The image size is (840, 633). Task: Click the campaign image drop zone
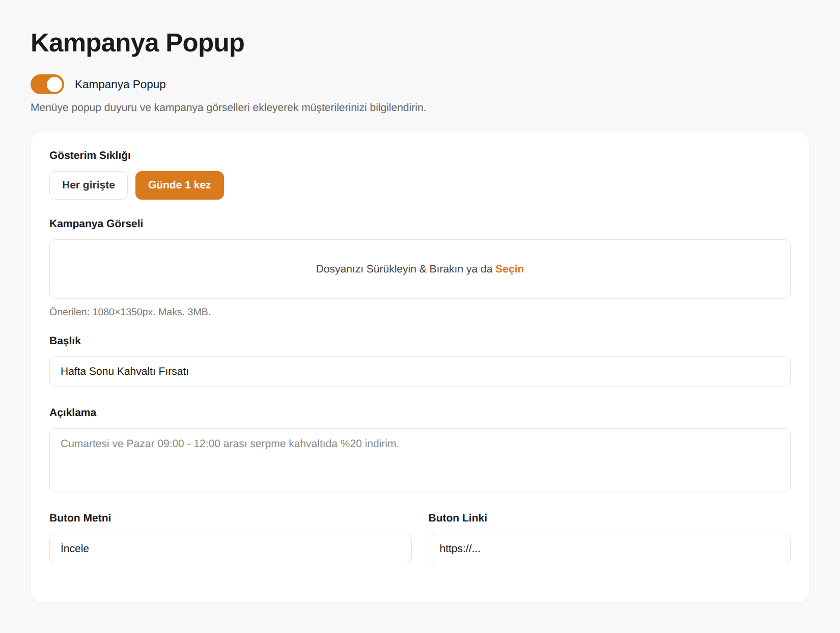(x=420, y=269)
